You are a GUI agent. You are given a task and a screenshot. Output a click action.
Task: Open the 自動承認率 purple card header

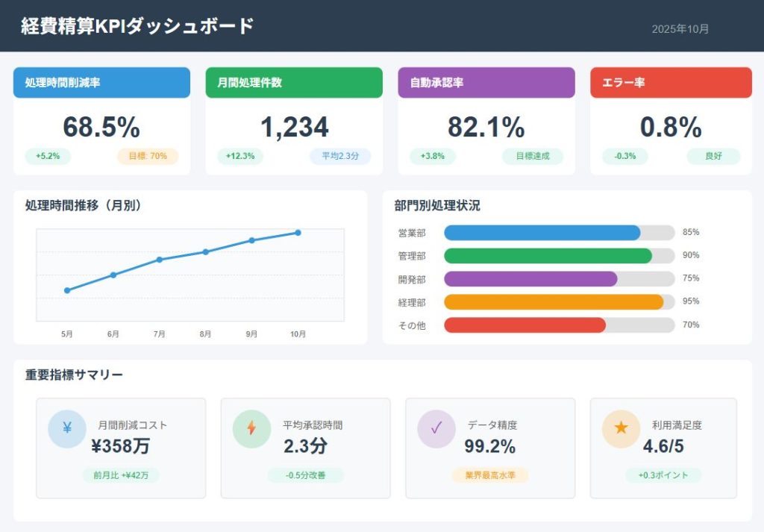click(x=486, y=83)
